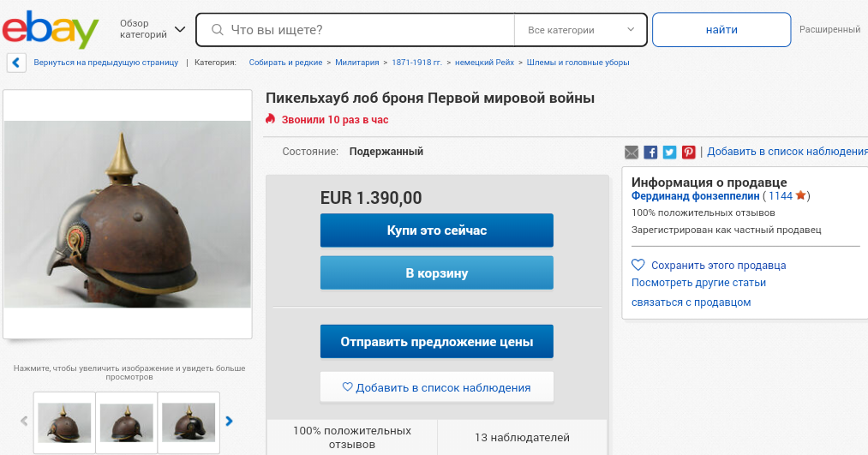Click the Купи это сейчас button
The image size is (868, 455).
[437, 230]
